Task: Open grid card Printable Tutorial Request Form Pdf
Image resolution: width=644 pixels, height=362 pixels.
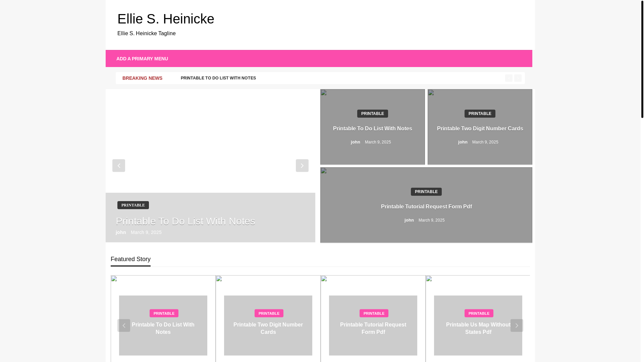Action: 426,206
